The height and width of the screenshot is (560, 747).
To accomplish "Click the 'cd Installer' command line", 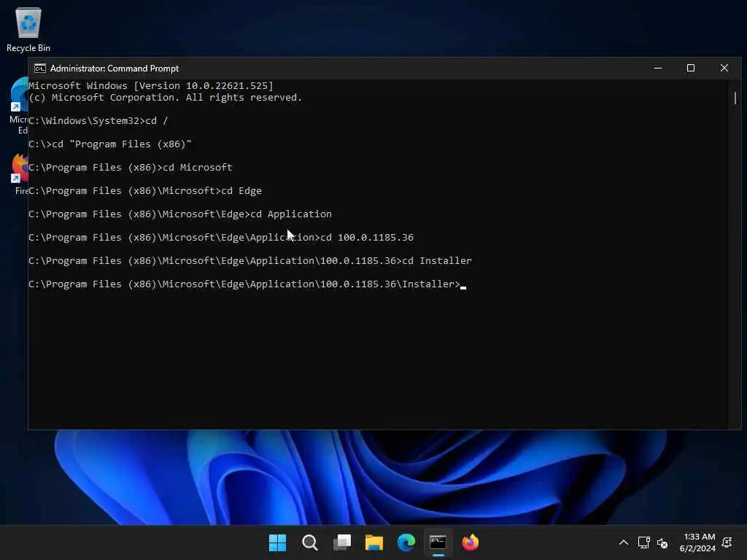I will click(x=250, y=261).
